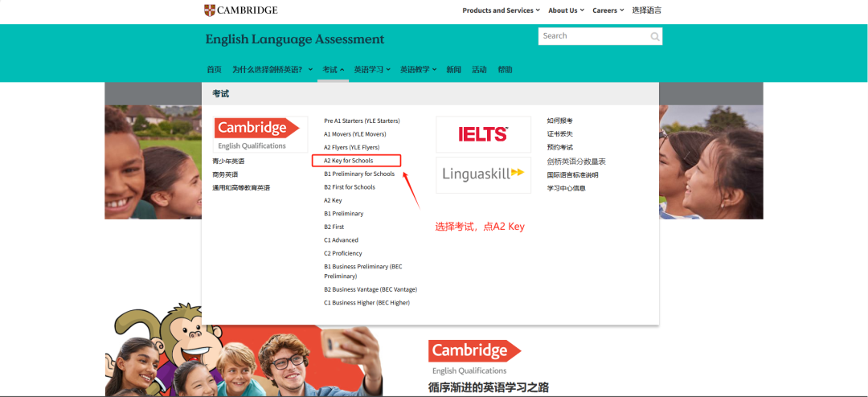
Task: Open the Careers dropdown menu
Action: tap(608, 10)
